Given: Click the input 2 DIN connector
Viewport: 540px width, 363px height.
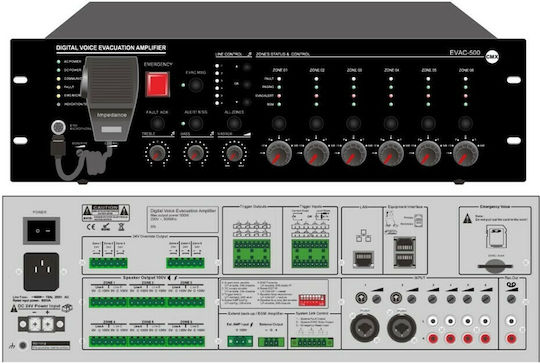Looking at the screenshot, I should 396,297.
